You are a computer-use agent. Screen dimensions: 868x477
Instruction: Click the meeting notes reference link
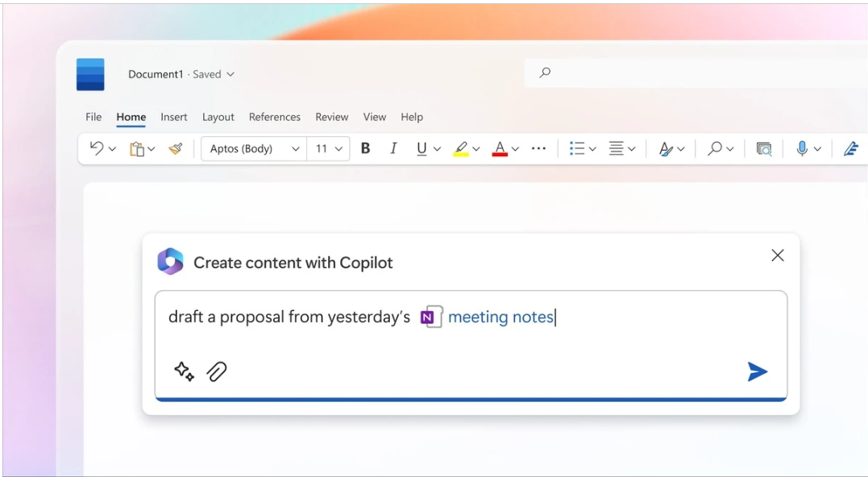[500, 317]
